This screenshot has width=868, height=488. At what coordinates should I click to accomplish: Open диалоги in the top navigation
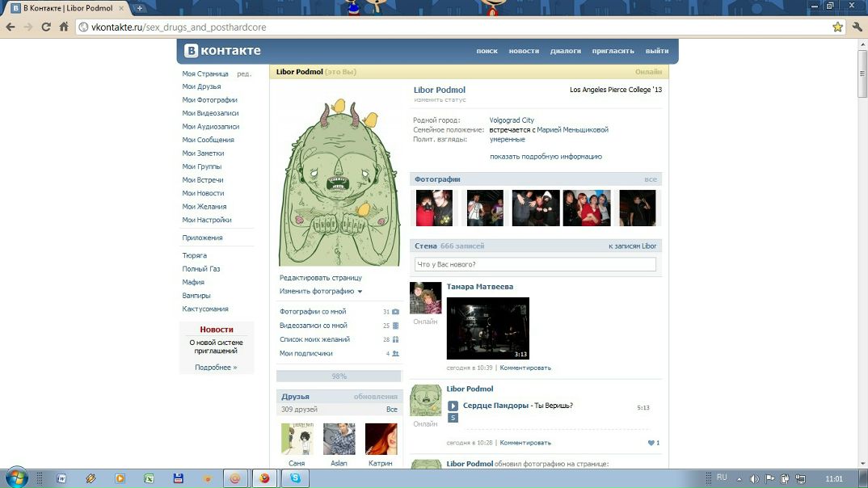point(565,51)
